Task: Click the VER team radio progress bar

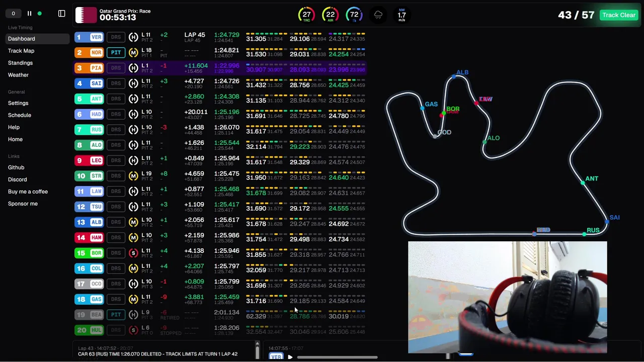Action: [x=337, y=357]
